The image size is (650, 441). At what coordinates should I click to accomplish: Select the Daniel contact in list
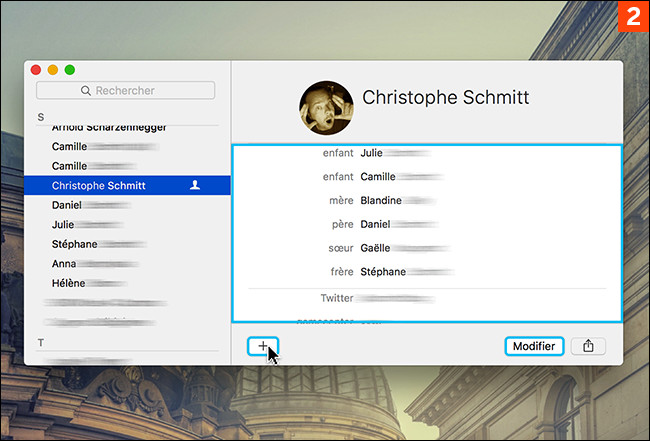pos(68,205)
